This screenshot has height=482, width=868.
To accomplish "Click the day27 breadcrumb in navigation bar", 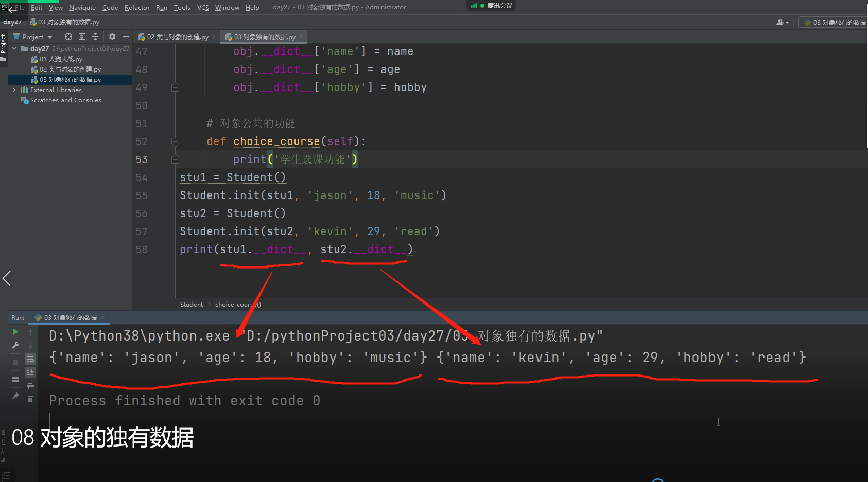I will click(12, 22).
